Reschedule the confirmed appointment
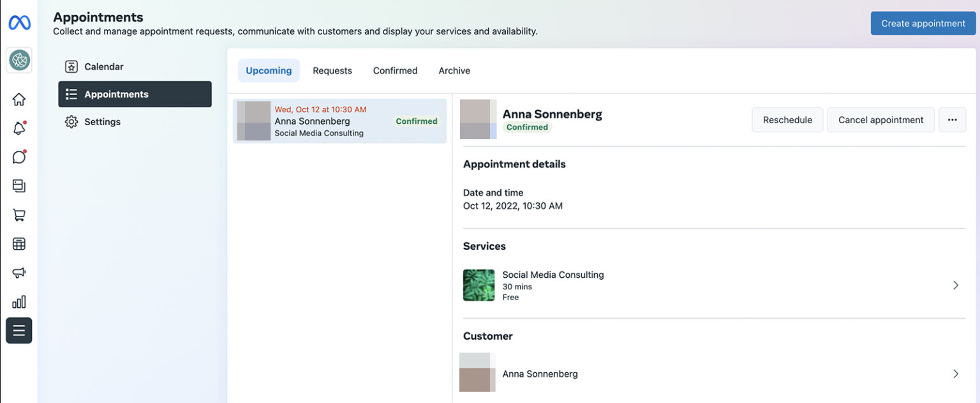Screen dimensions: 980x403 pyautogui.click(x=787, y=119)
